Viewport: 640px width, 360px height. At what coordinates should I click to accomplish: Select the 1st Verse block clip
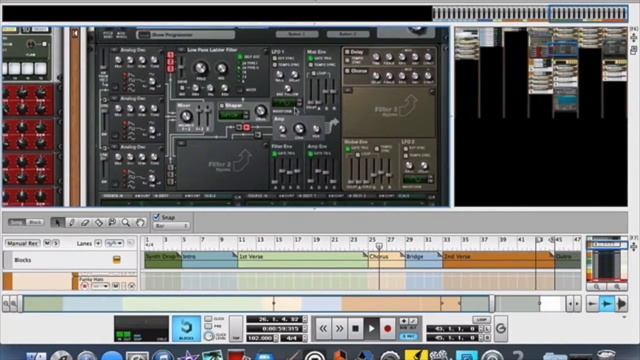303,260
